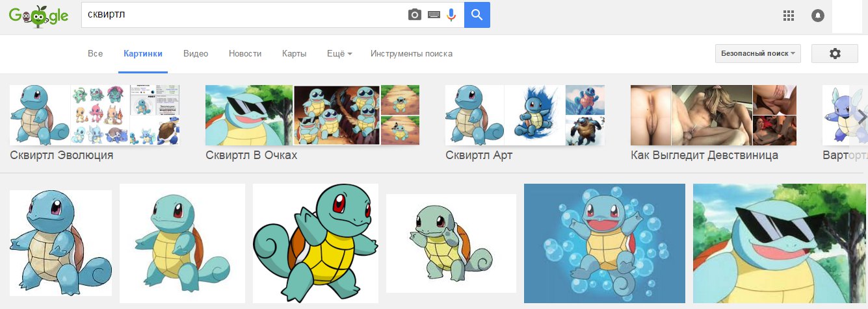The width and height of the screenshot is (868, 309).
Task: Click the Squirtle Squad thumbnail in В Очках
Action: (x=337, y=115)
